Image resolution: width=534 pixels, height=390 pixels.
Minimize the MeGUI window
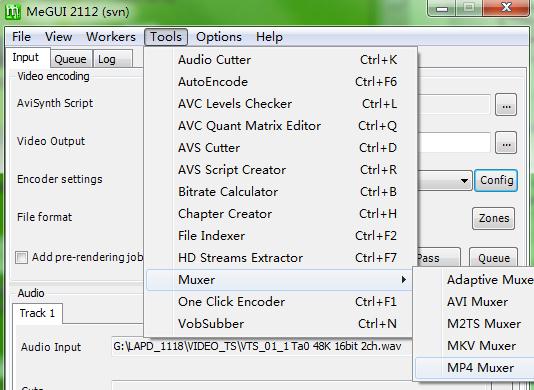442,8
